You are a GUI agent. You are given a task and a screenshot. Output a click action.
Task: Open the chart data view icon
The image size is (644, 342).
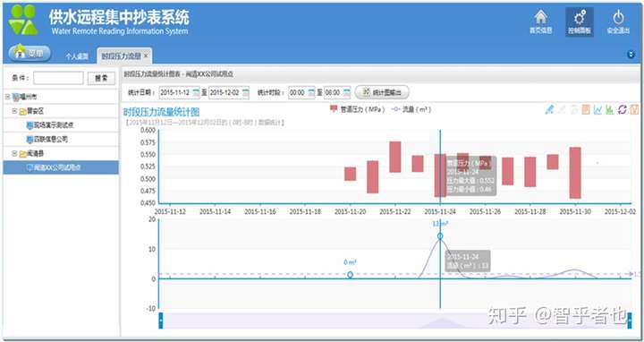point(586,109)
